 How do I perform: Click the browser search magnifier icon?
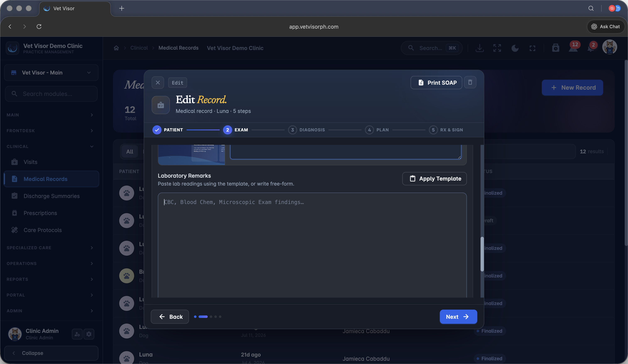pyautogui.click(x=591, y=8)
